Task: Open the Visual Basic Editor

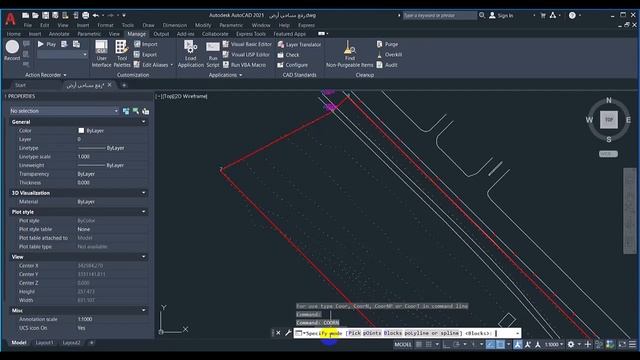Action: 247,44
